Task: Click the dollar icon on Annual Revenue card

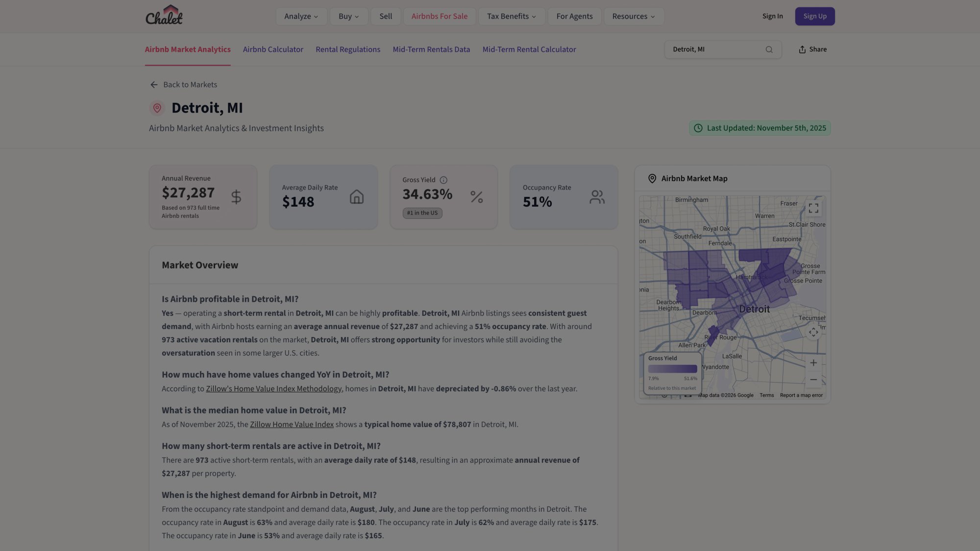Action: [x=236, y=196]
